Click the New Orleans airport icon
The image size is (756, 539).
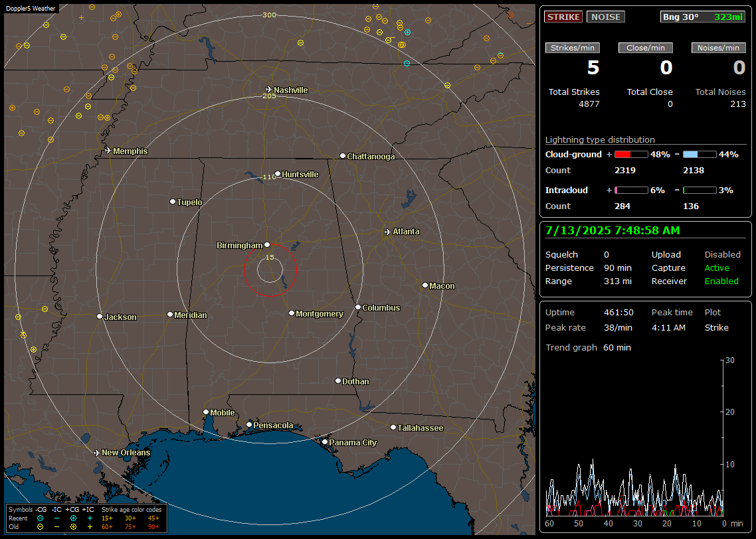(x=97, y=453)
